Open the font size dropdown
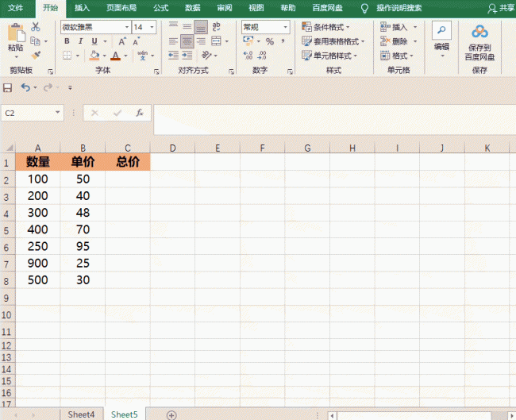This screenshot has width=516, height=420. (x=152, y=27)
